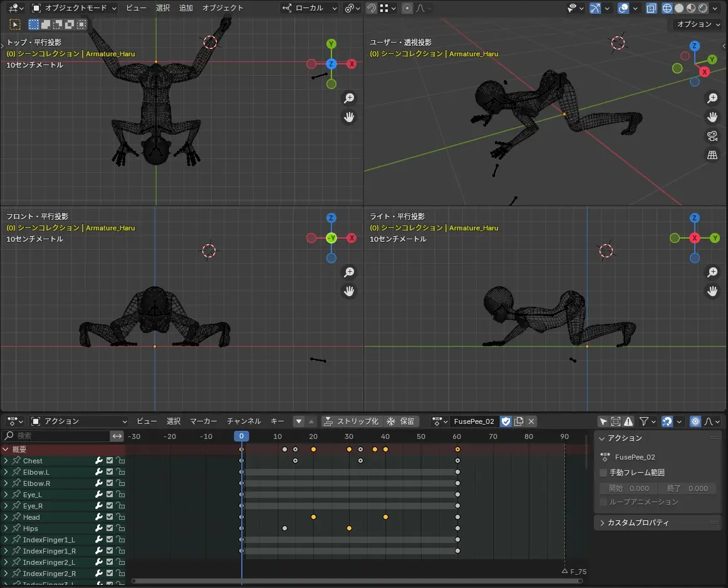Expand the Hips channel in dope sheet

point(6,529)
